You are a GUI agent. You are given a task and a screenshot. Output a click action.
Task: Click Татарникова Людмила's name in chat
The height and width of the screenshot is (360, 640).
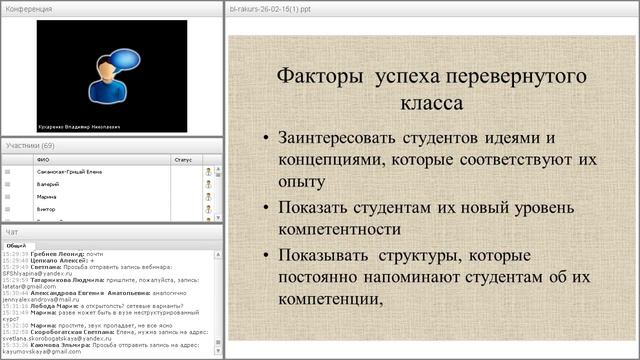click(x=67, y=280)
